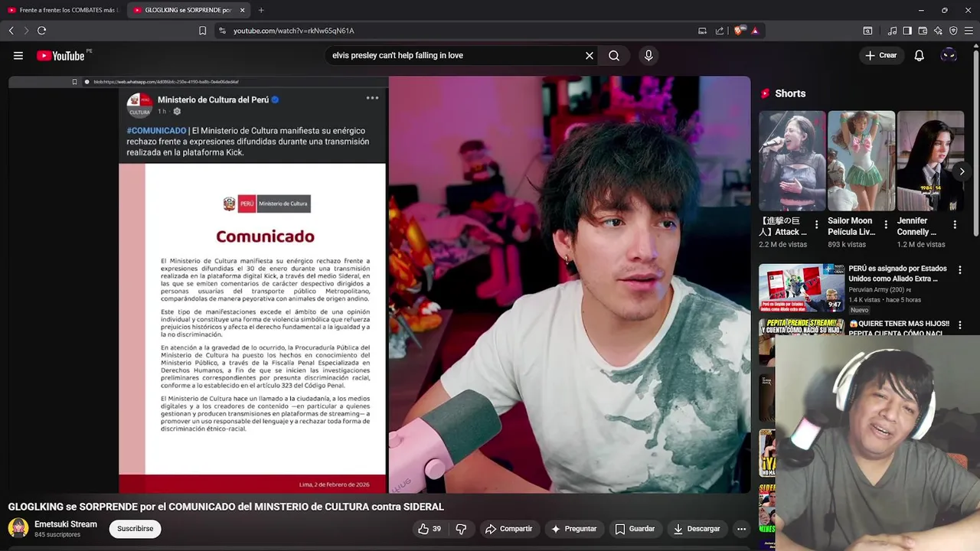Open YouTube notifications bell
This screenshot has width=980, height=551.
click(x=919, y=55)
